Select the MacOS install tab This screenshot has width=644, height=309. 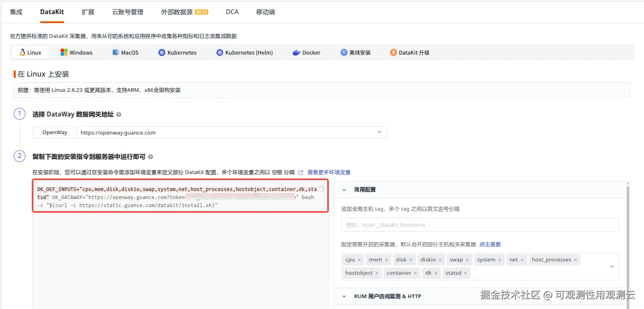click(x=125, y=53)
